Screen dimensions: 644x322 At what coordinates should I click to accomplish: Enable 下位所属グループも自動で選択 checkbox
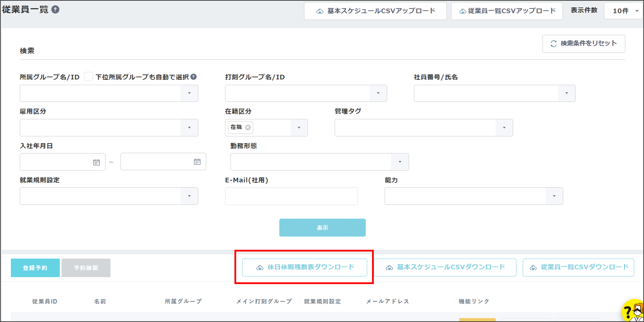click(x=89, y=77)
